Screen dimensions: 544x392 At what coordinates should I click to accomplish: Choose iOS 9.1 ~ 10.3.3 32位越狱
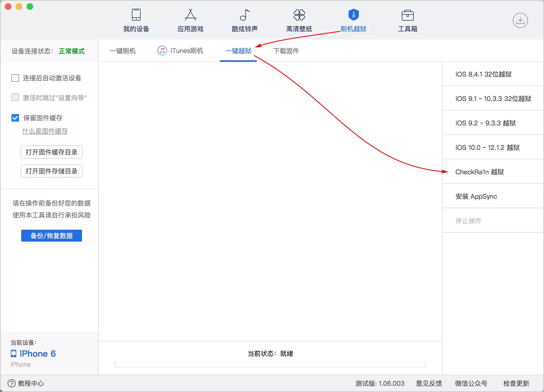coord(493,98)
